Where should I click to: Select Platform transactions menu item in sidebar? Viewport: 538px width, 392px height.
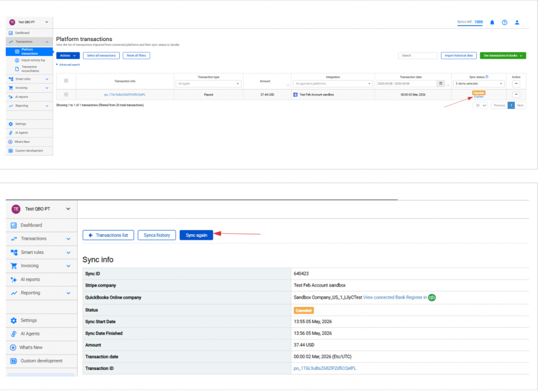click(x=29, y=52)
